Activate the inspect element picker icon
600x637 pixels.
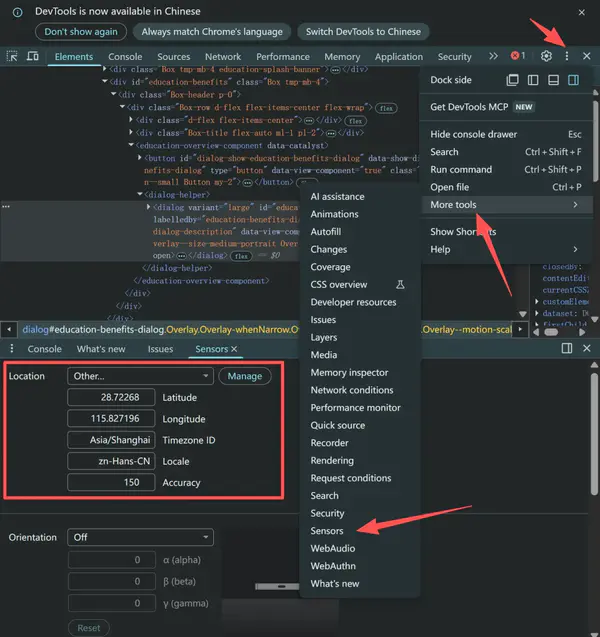click(x=12, y=56)
